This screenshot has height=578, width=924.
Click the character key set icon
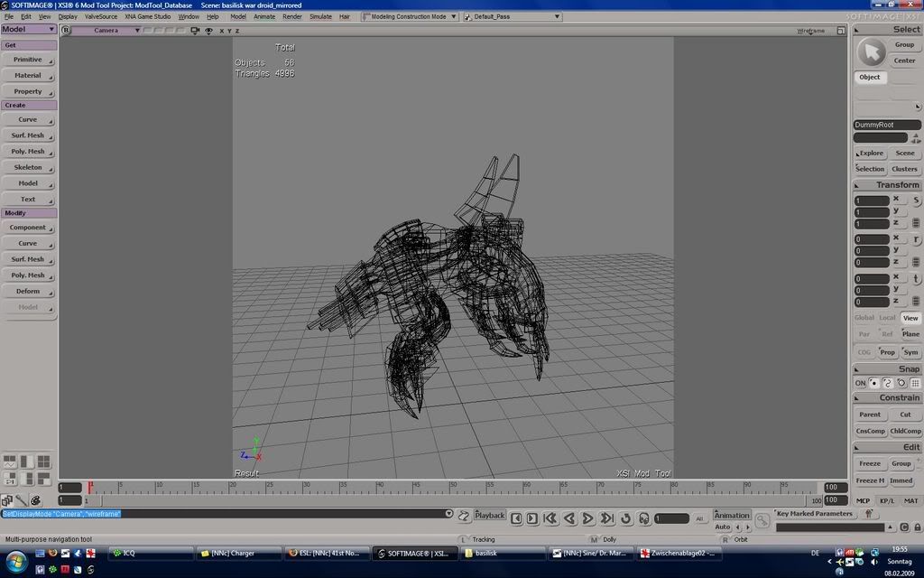[x=868, y=514]
